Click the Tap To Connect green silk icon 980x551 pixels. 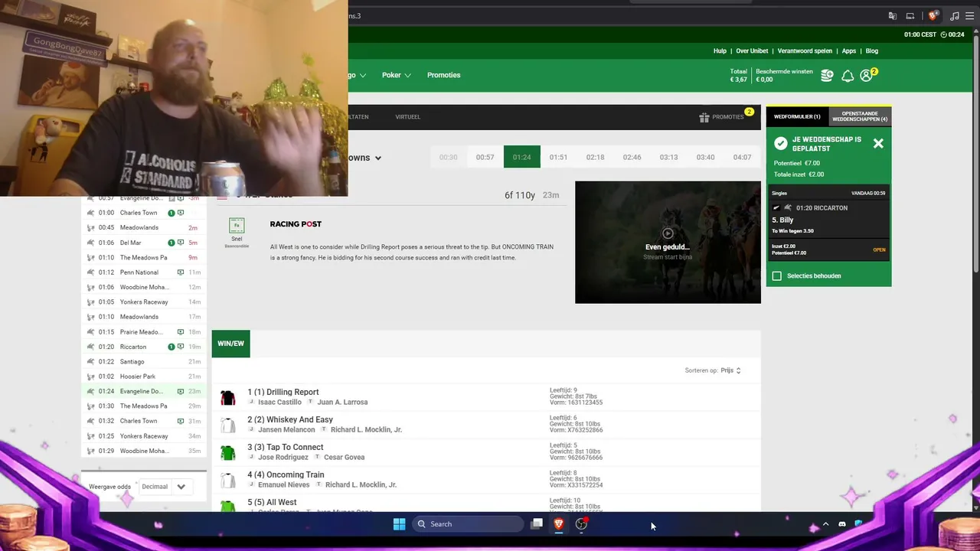pyautogui.click(x=227, y=452)
